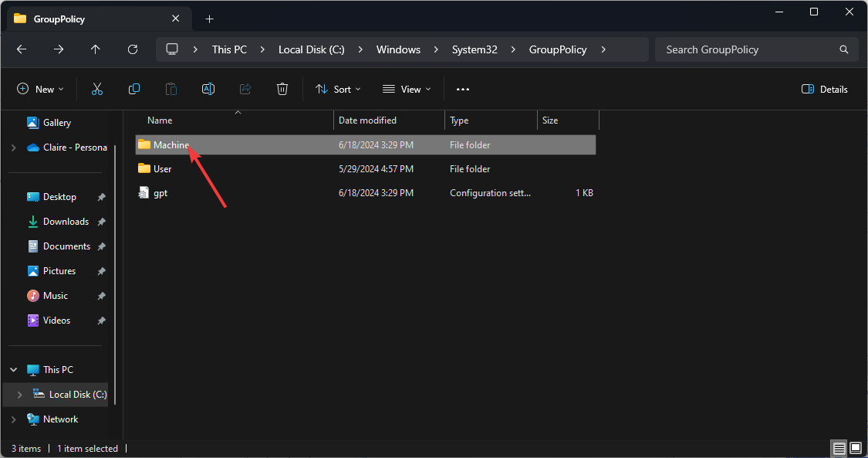The height and width of the screenshot is (458, 868).
Task: Open the New item menu
Action: (x=41, y=90)
